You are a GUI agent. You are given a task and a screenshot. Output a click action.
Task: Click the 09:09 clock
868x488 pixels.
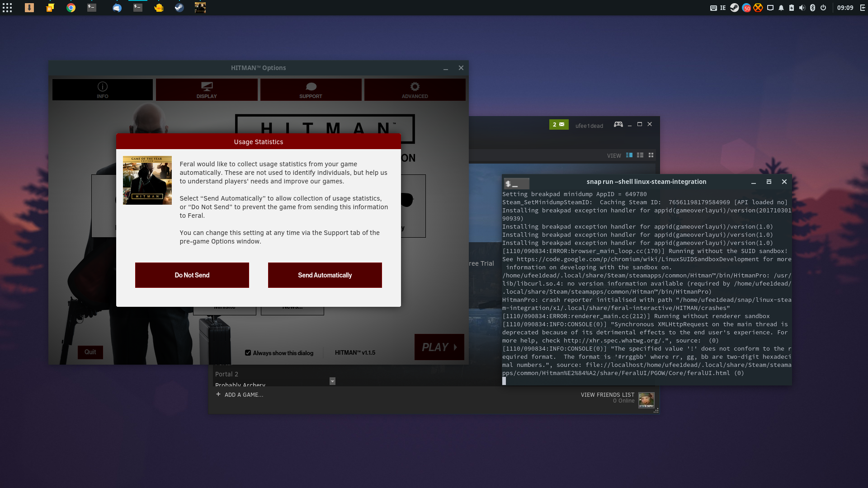tap(845, 8)
